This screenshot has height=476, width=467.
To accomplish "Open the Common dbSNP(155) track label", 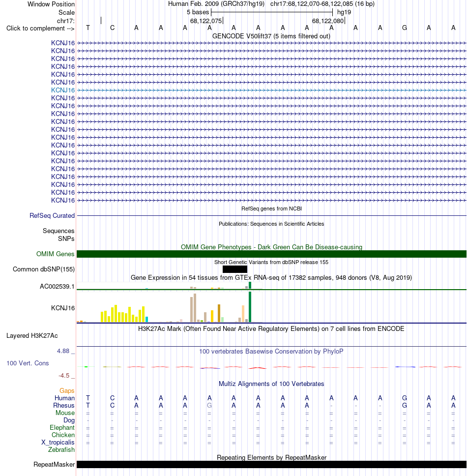I will (x=44, y=269).
